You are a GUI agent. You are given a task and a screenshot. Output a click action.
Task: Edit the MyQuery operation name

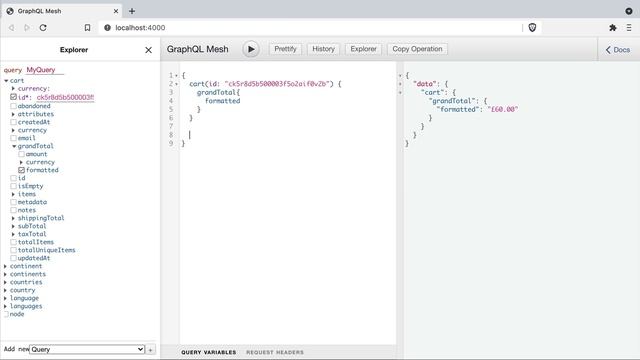pyautogui.click(x=45, y=70)
